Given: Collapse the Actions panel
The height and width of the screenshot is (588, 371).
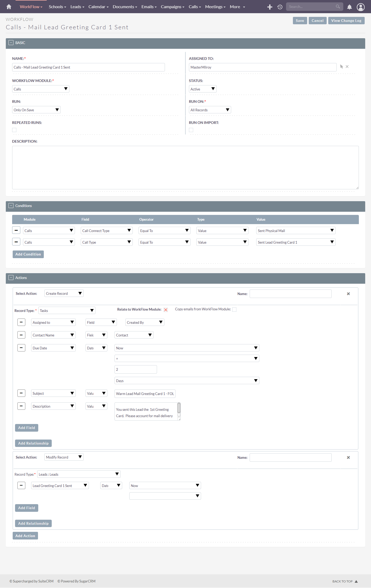Looking at the screenshot, I should pos(11,277).
